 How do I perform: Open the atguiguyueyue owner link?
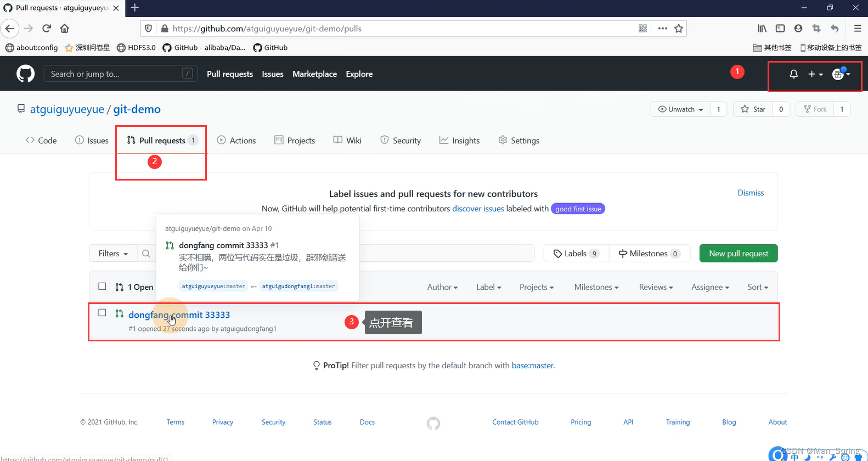tap(67, 109)
